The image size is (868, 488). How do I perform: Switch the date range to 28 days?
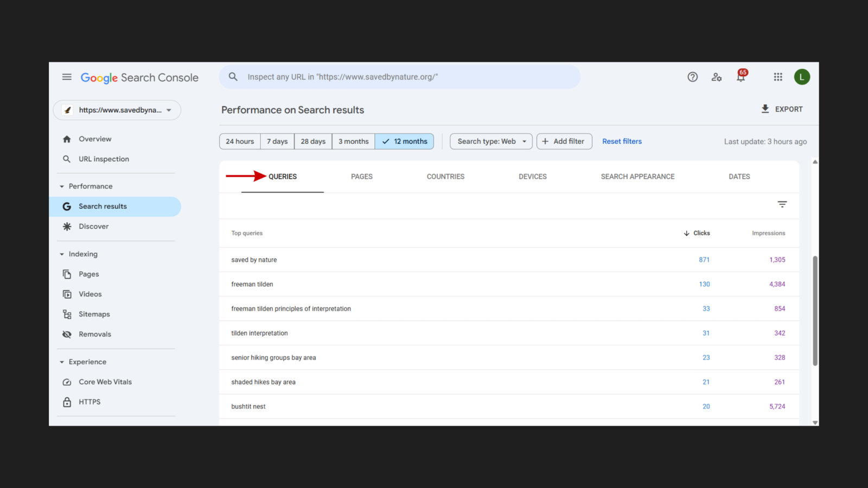pos(312,141)
